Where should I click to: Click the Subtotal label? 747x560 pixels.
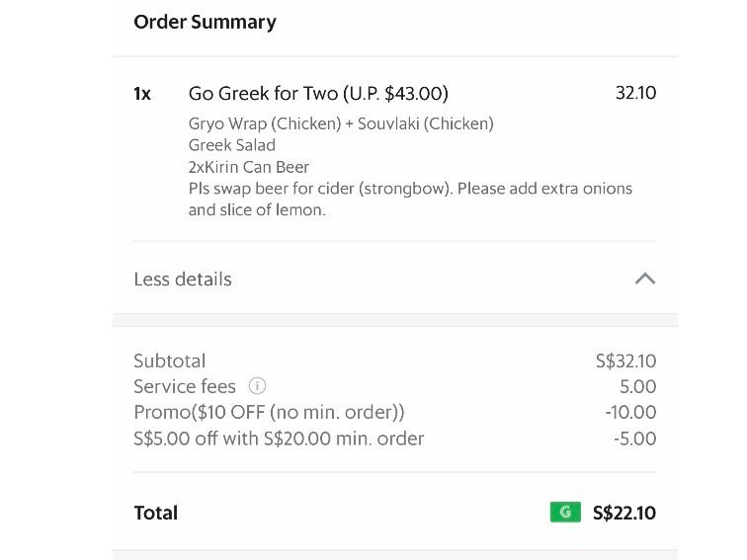(x=169, y=360)
